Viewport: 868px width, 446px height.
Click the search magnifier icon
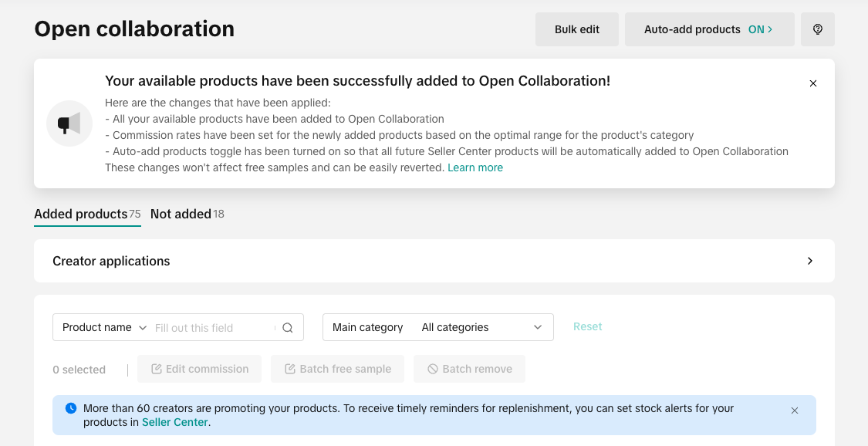pos(288,328)
